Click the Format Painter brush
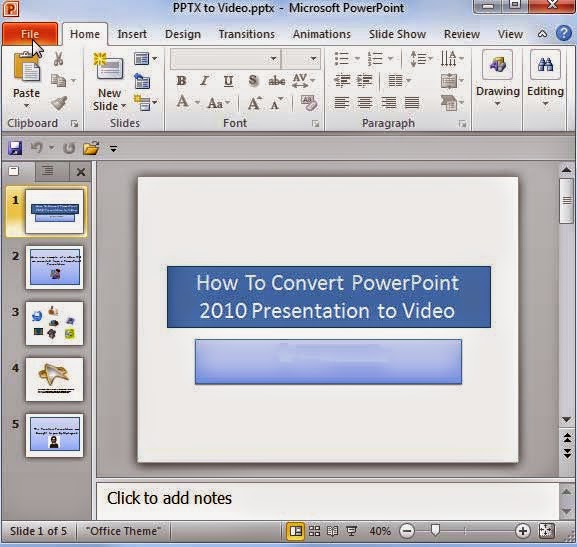 tap(59, 103)
